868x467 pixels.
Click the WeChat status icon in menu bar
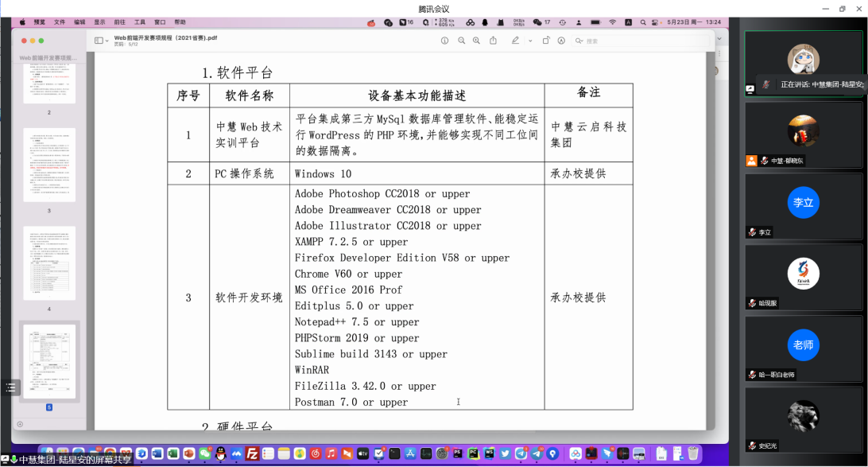pos(537,22)
